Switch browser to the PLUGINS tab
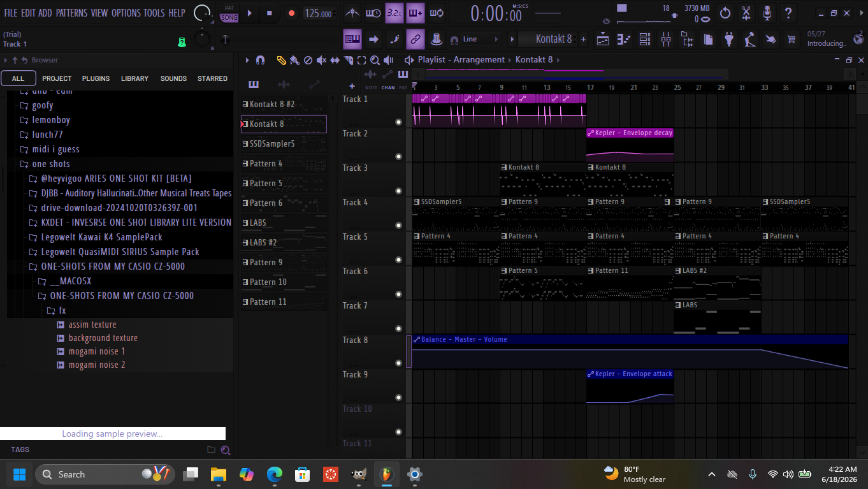 tap(96, 78)
